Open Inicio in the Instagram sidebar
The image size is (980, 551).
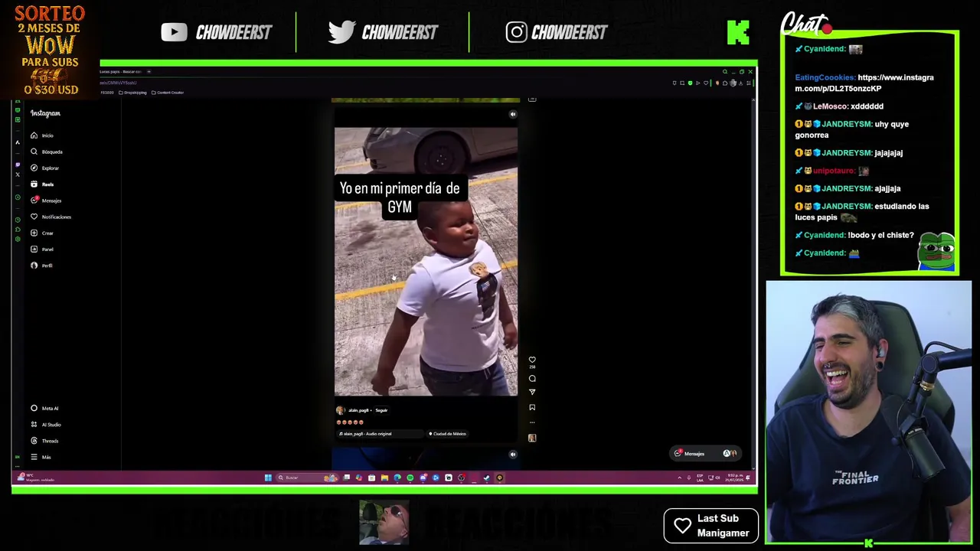(x=42, y=135)
